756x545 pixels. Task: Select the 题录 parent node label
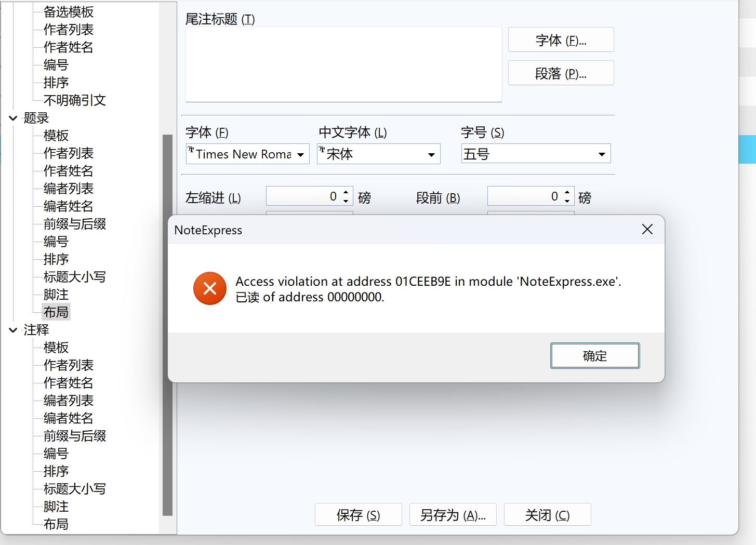[x=36, y=118]
